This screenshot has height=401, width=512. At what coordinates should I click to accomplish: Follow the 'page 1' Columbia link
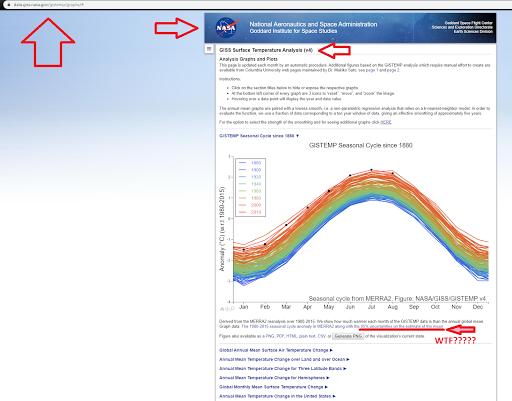tap(372, 70)
